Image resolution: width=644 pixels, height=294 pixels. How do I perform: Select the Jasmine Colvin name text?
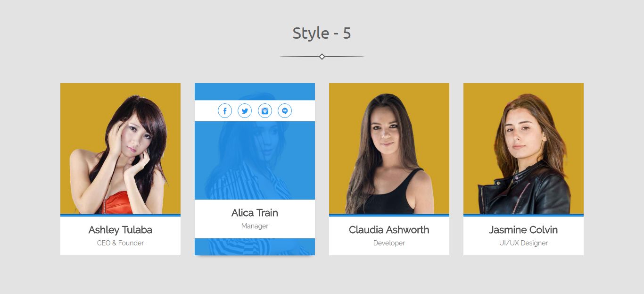(x=523, y=230)
